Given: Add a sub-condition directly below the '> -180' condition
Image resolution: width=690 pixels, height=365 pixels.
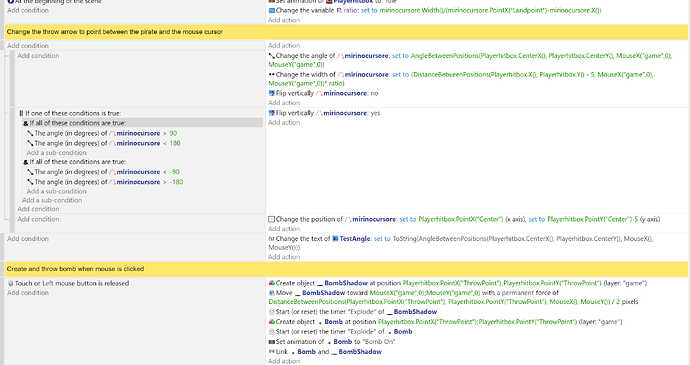Looking at the screenshot, I should pyautogui.click(x=56, y=192).
